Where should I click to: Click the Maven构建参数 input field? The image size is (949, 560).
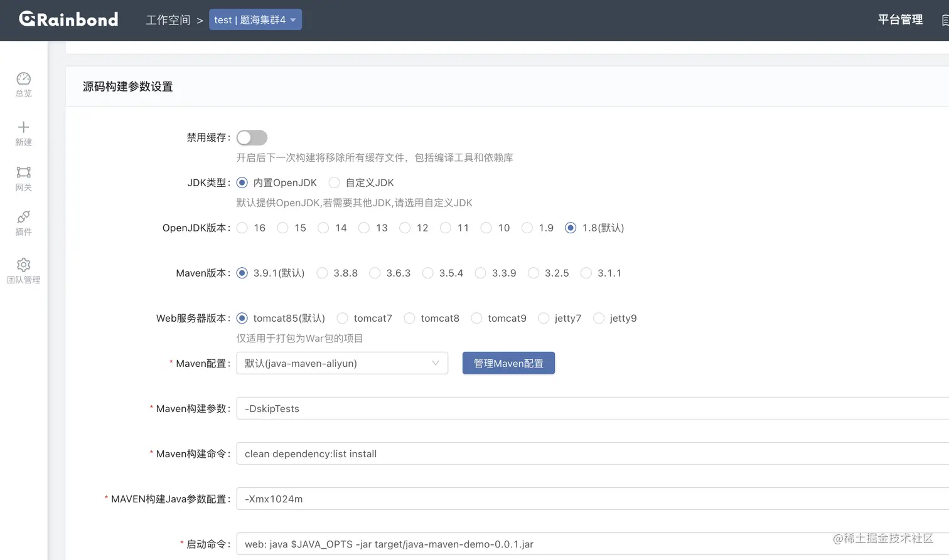point(592,408)
